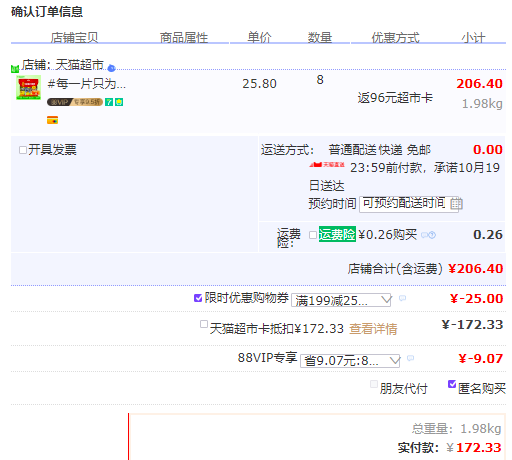512x460 pixels.
Task: Click the 查看详情 link
Action: point(373,329)
